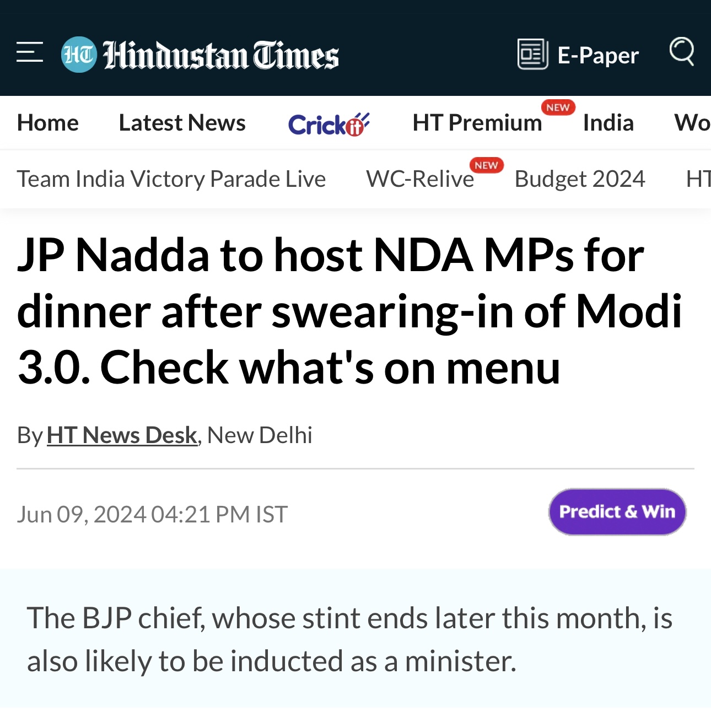Open the Budget 2024 link

(x=580, y=179)
